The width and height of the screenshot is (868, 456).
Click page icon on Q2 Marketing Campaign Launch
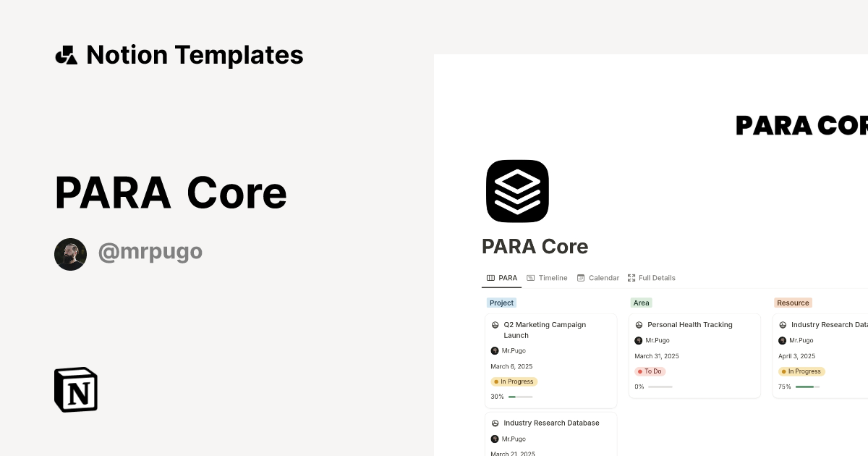(x=494, y=324)
